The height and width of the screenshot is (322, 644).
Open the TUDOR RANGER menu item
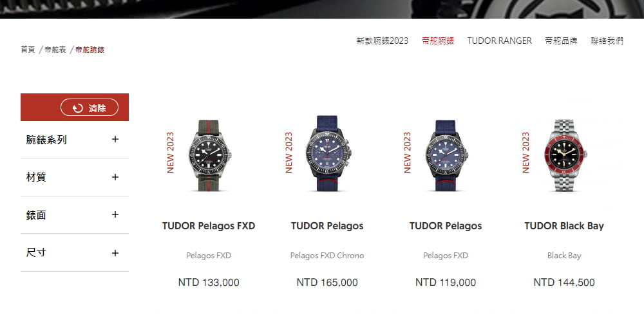(500, 41)
